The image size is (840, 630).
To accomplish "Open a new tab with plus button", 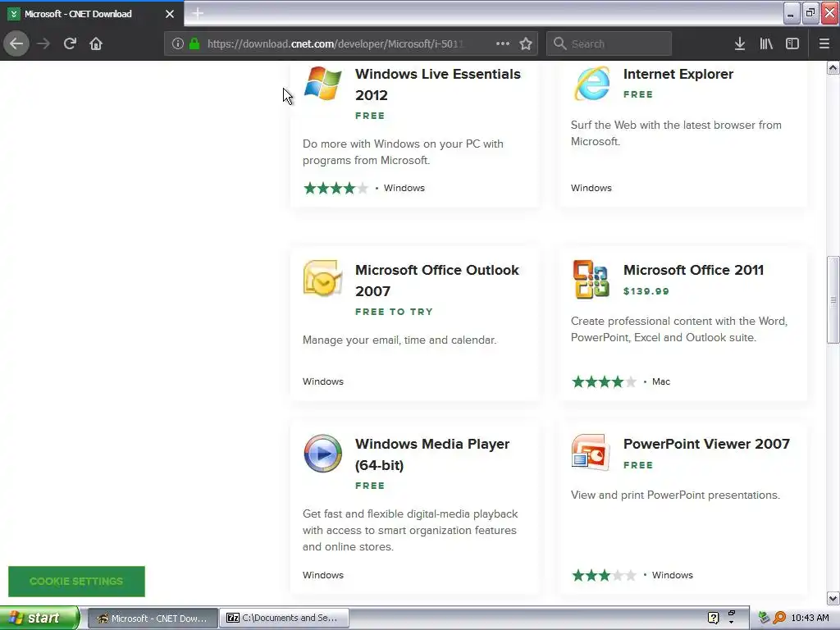I will click(x=198, y=13).
